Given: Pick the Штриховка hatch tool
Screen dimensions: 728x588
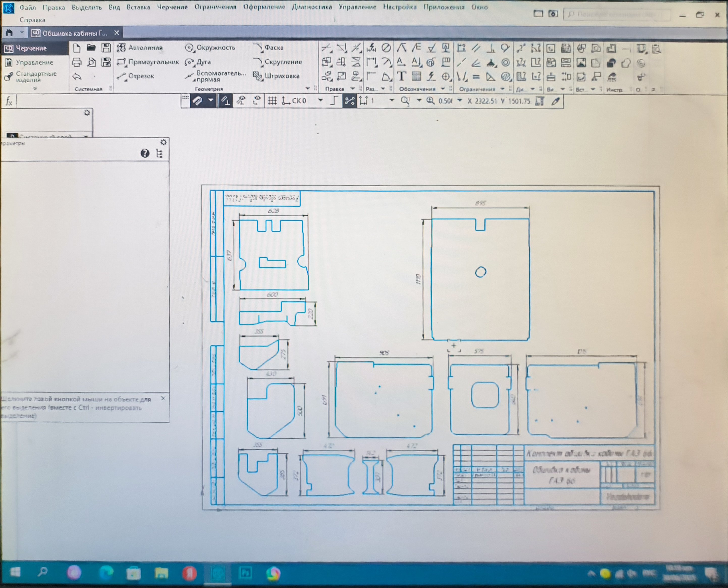Looking at the screenshot, I should (276, 76).
